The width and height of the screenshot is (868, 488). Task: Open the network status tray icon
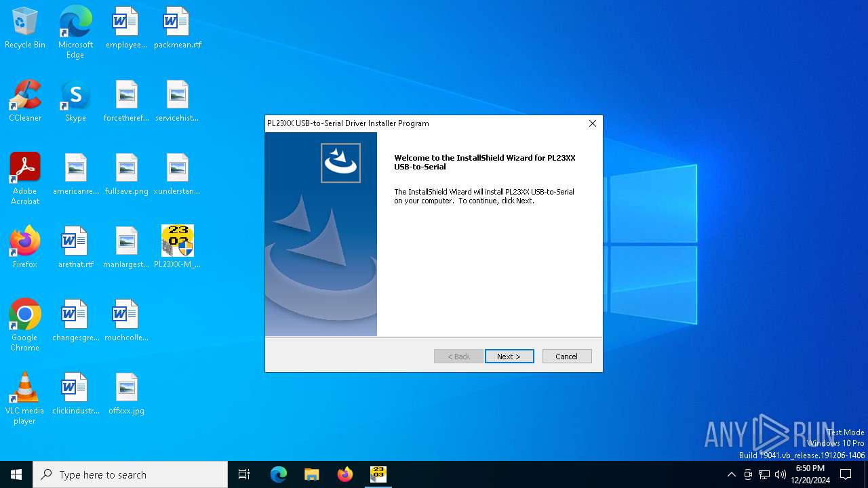[x=764, y=474]
